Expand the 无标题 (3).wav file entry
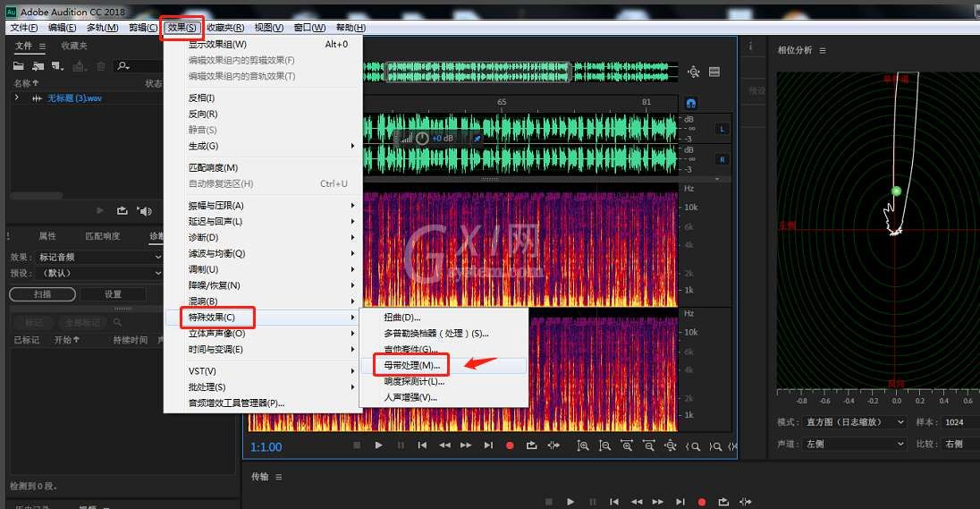 pyautogui.click(x=17, y=98)
